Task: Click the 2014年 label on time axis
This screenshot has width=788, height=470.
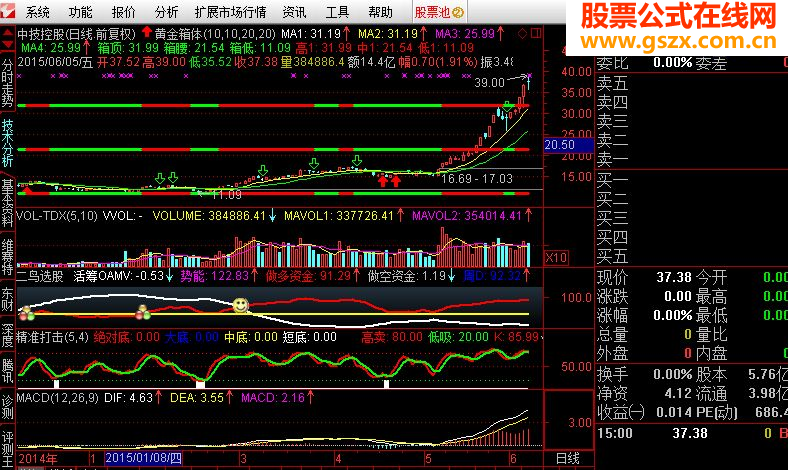Action: pos(38,459)
